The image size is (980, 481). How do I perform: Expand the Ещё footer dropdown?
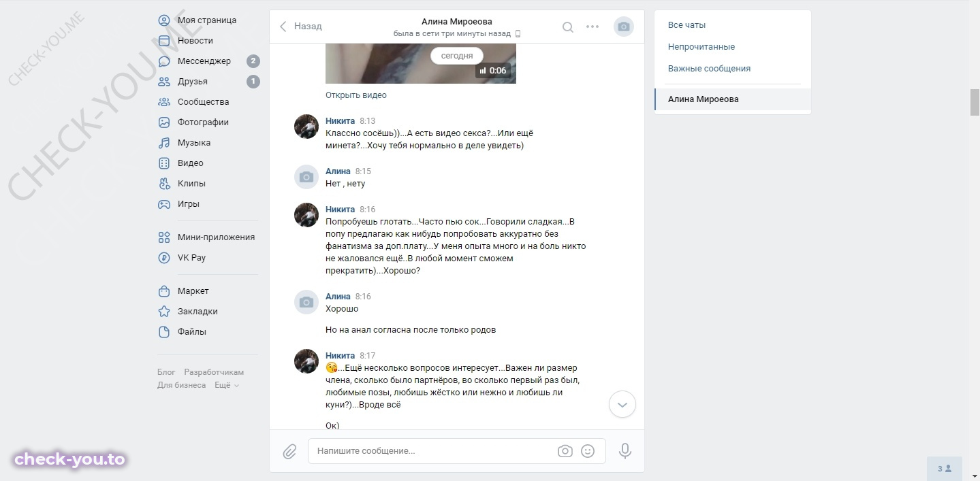tap(227, 385)
